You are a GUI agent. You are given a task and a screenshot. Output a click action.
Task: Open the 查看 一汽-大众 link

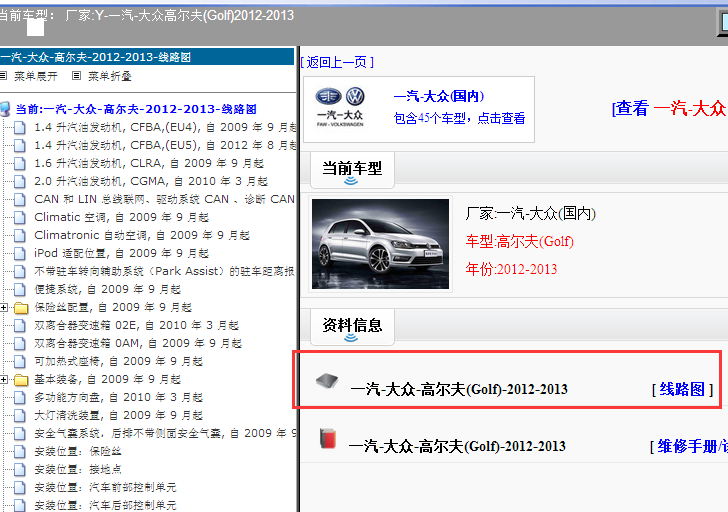point(670,108)
